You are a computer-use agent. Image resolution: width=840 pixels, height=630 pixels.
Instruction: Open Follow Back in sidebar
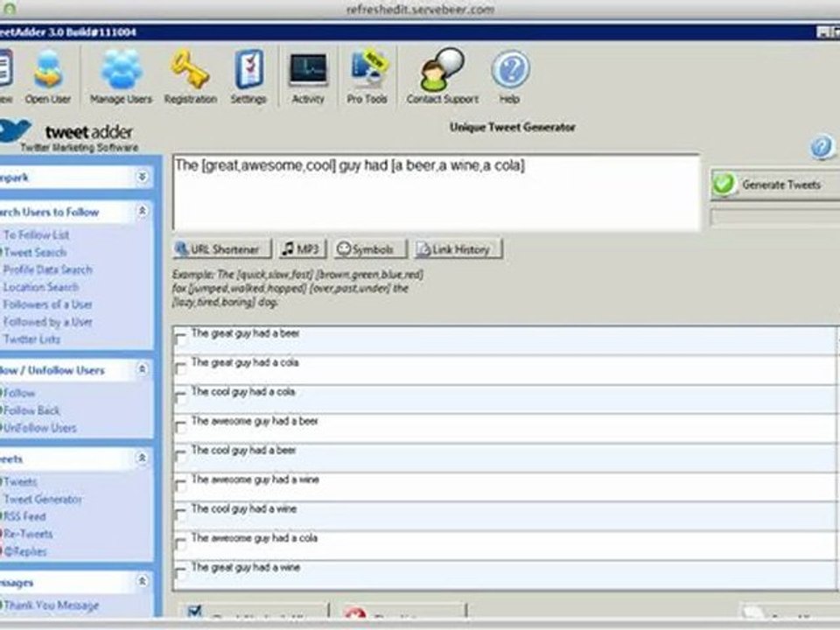pos(31,410)
